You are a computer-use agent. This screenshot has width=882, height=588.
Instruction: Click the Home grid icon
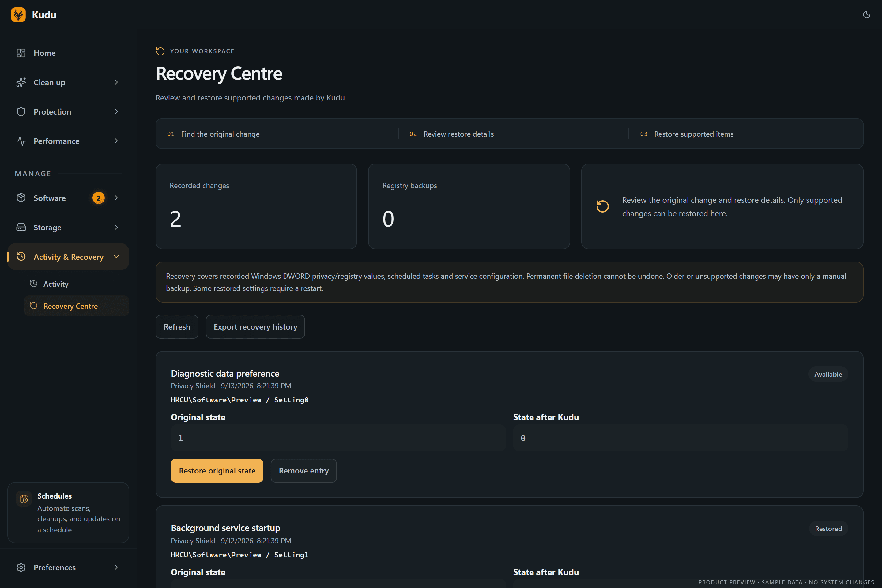[x=21, y=53]
